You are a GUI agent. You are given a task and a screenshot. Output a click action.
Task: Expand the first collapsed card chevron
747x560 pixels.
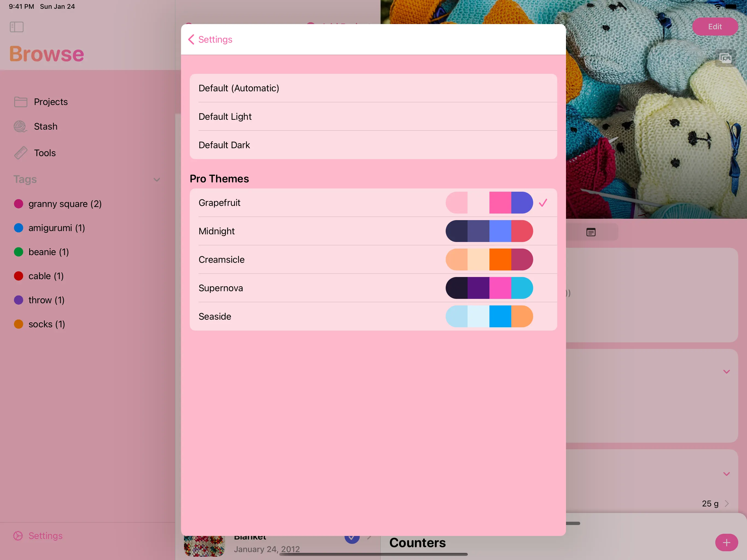pos(726,372)
